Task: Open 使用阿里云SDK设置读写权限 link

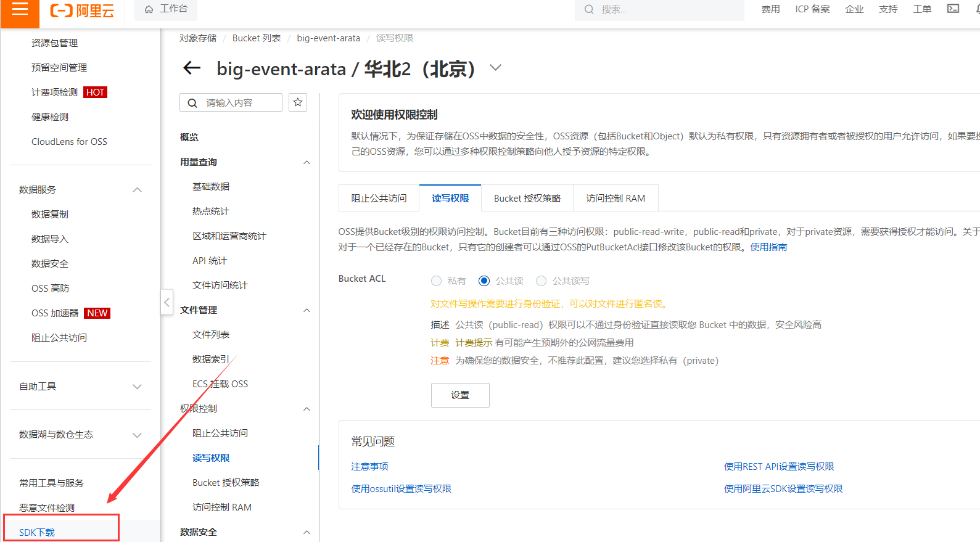Action: point(783,489)
